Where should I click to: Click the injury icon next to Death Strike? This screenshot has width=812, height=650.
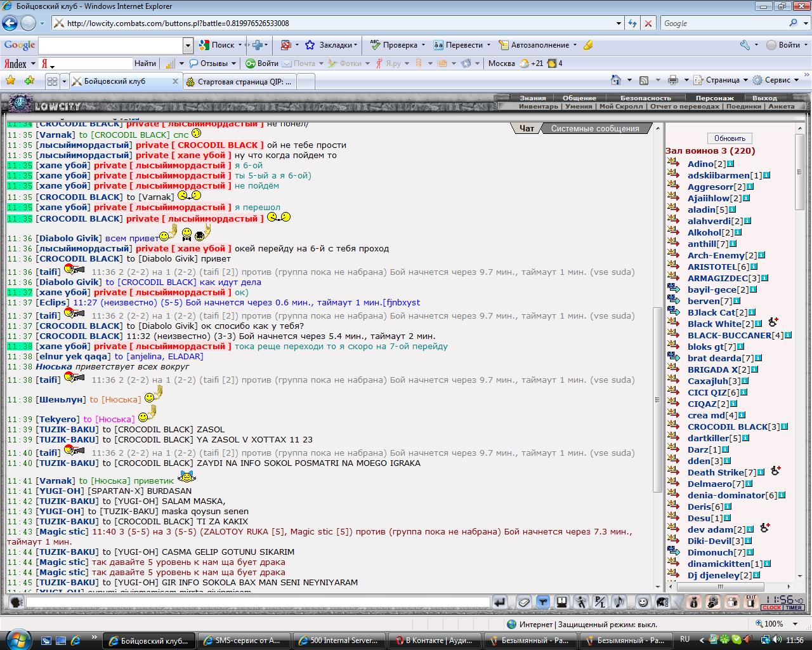[x=775, y=471]
